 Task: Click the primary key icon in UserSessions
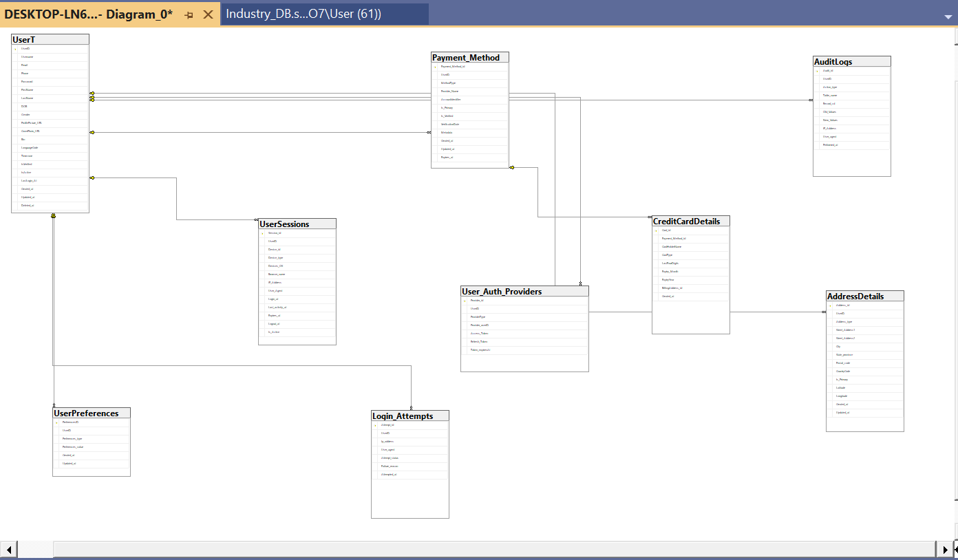point(262,233)
